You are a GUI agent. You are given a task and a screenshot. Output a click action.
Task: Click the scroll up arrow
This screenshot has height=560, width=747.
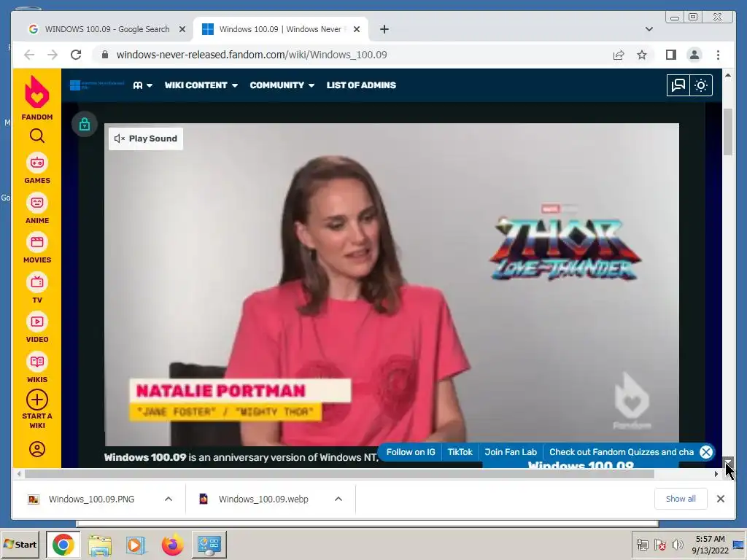tap(727, 75)
